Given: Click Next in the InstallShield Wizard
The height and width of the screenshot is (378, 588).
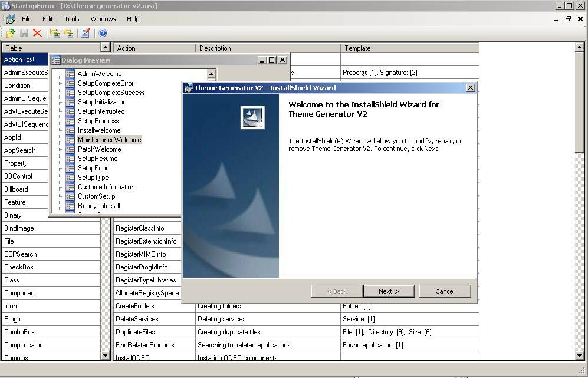Looking at the screenshot, I should coord(389,291).
